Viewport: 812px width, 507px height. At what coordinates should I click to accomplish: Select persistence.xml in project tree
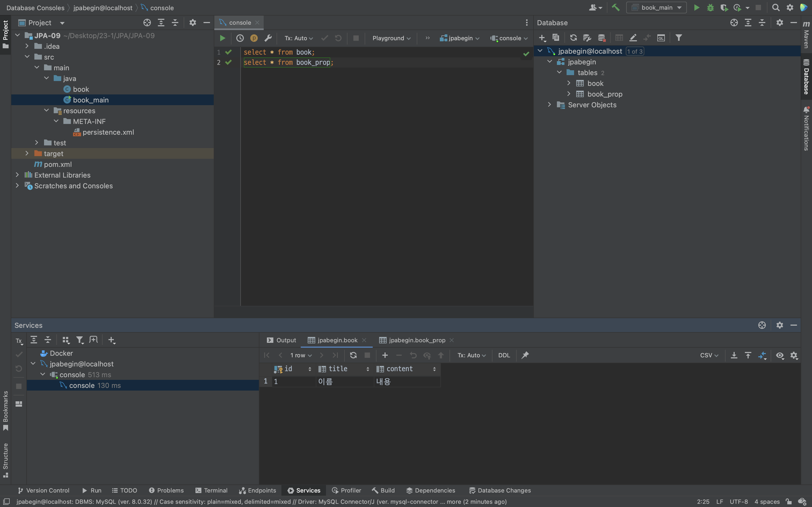pos(108,132)
